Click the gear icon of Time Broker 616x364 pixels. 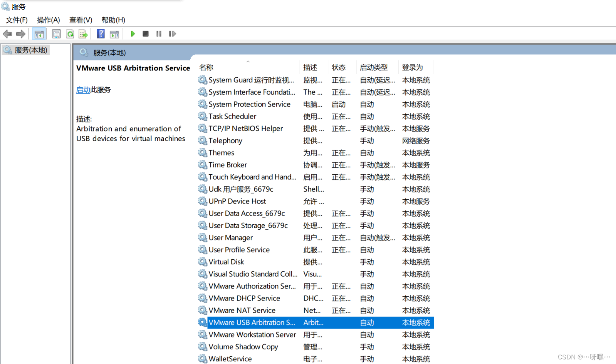(203, 165)
